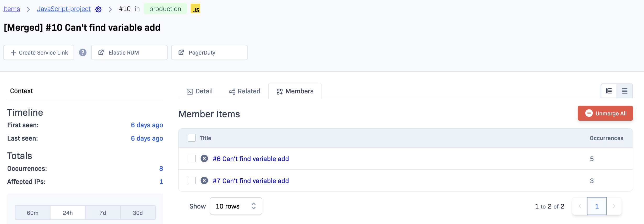Image resolution: width=644 pixels, height=224 pixels.
Task: Click the Items breadcrumb link
Action: tap(12, 9)
